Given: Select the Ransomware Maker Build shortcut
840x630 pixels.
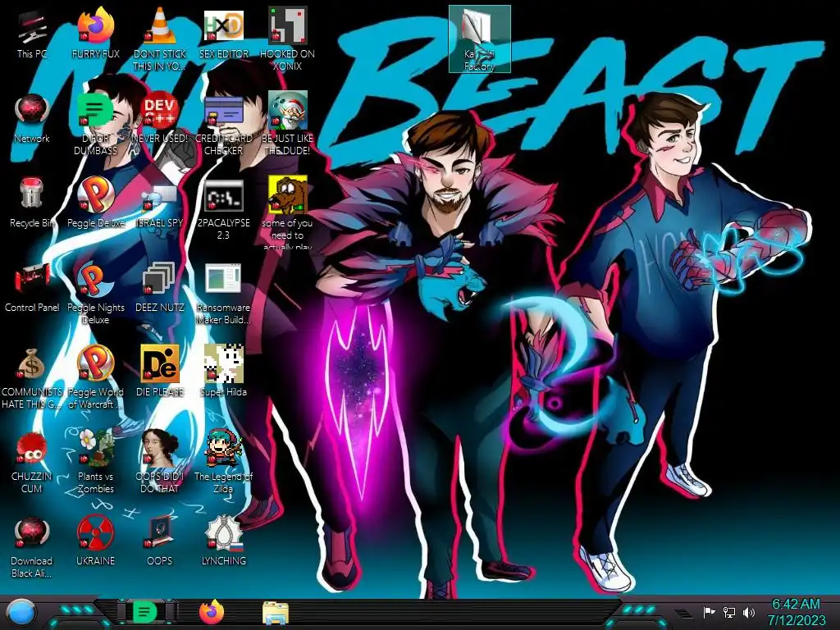Looking at the screenshot, I should coord(223,292).
